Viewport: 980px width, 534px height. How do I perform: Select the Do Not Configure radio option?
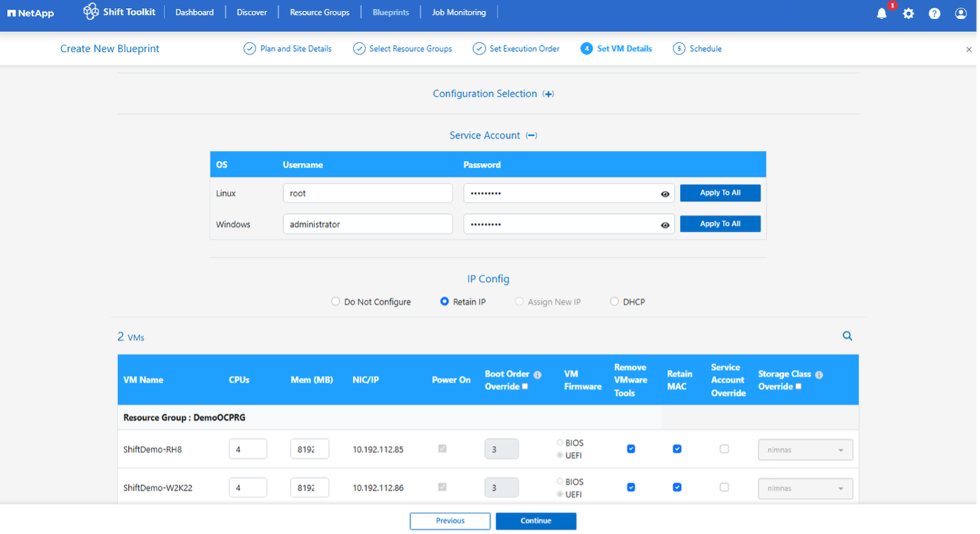click(x=336, y=302)
